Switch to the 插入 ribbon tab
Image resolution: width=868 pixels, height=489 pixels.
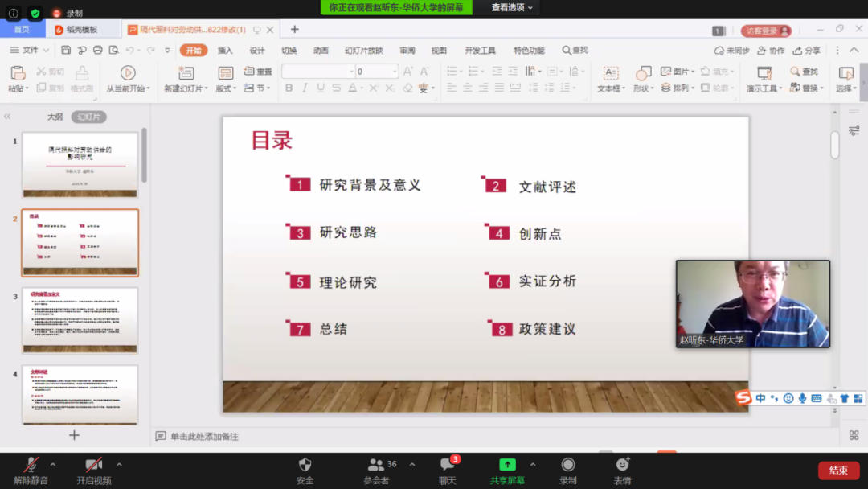pyautogui.click(x=225, y=50)
